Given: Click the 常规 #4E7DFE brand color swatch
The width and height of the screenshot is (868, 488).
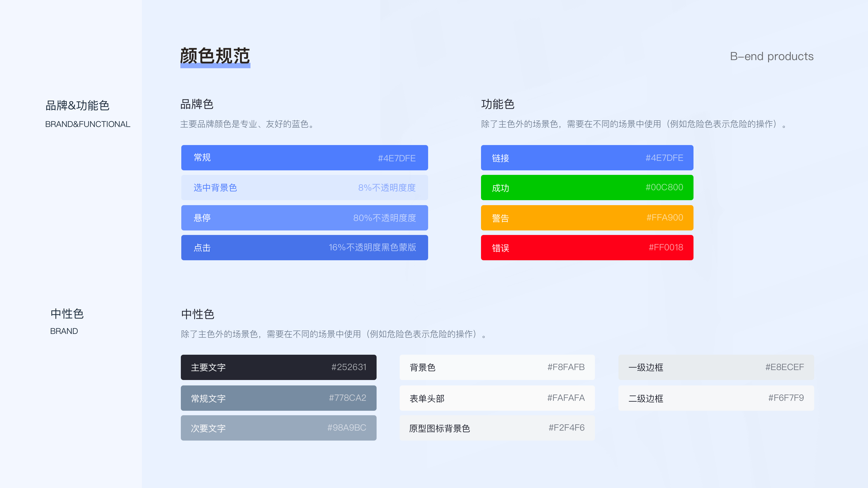Looking at the screenshot, I should 305,158.
